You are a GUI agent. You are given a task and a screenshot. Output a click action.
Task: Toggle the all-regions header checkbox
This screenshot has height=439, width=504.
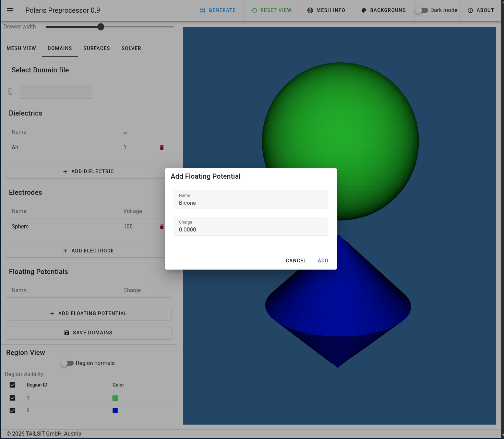[12, 385]
